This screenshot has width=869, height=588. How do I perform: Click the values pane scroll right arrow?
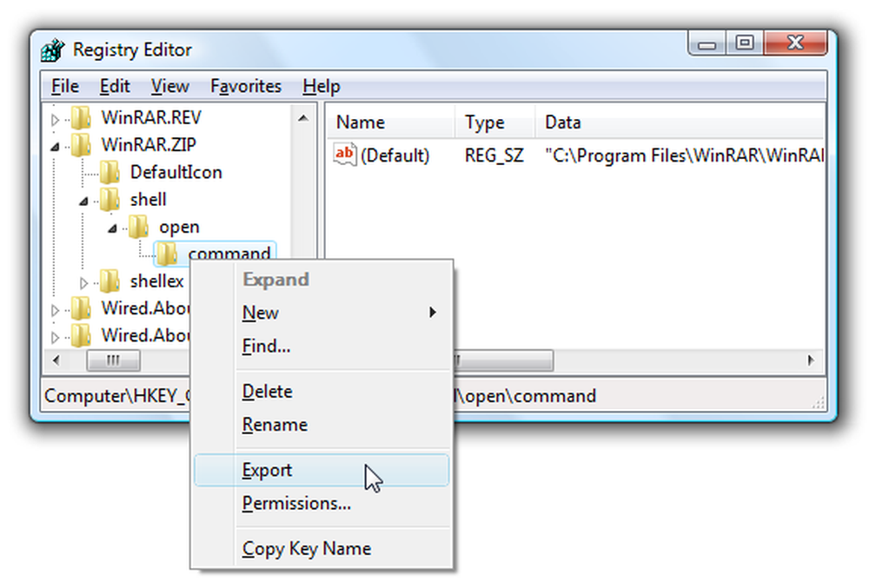tap(812, 360)
